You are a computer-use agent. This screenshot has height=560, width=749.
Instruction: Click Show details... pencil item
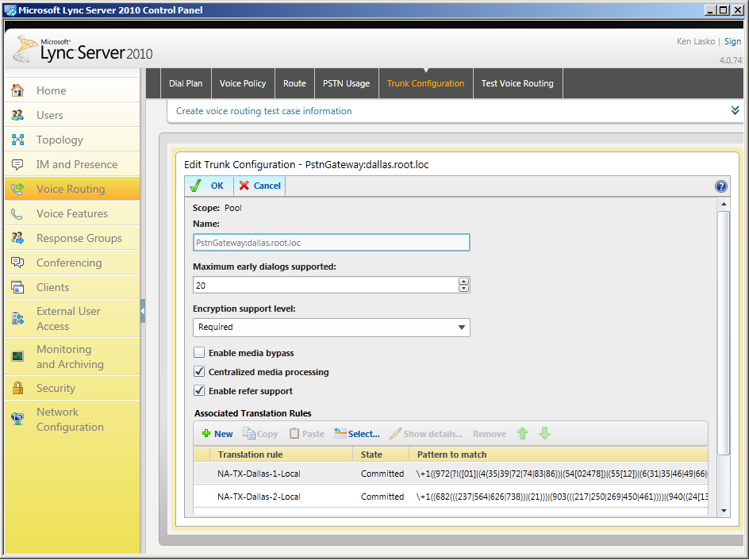(426, 434)
